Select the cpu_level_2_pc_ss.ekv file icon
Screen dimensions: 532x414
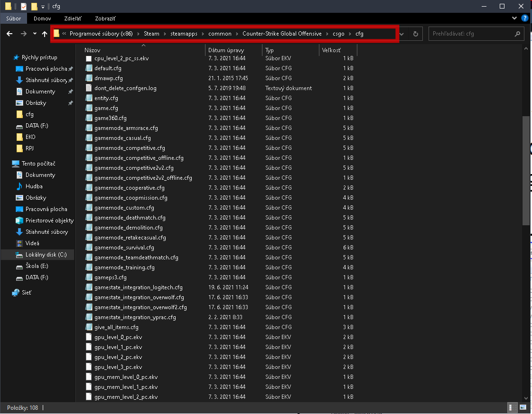[x=89, y=58]
